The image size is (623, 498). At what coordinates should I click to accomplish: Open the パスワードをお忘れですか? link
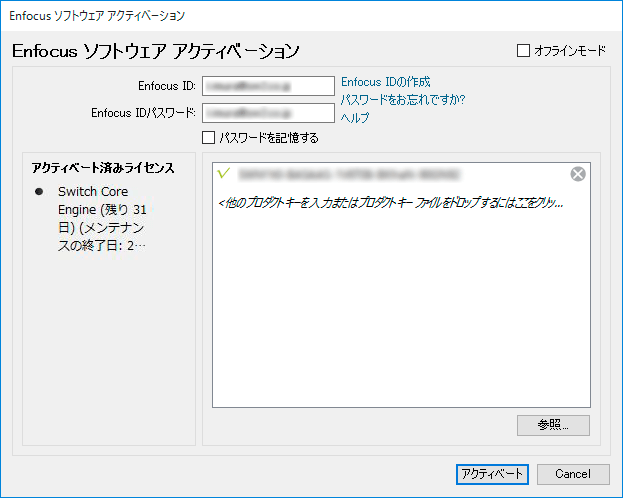click(x=402, y=99)
